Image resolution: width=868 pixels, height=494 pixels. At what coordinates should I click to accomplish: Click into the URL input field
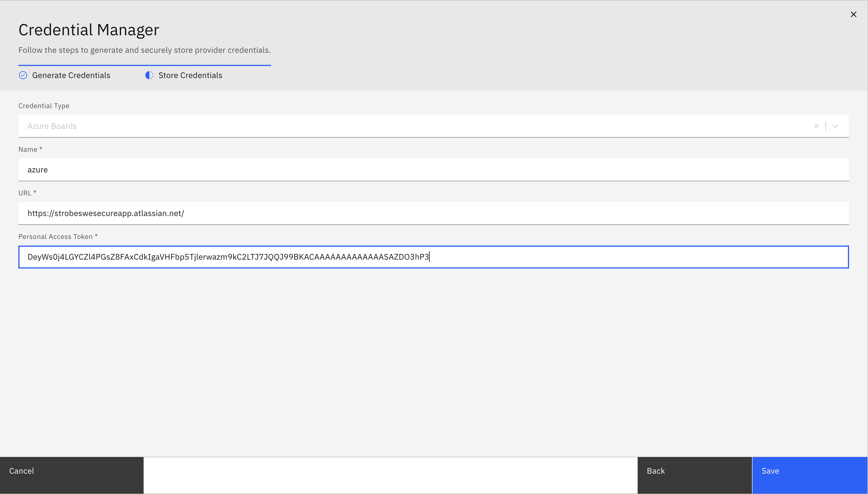tap(433, 213)
